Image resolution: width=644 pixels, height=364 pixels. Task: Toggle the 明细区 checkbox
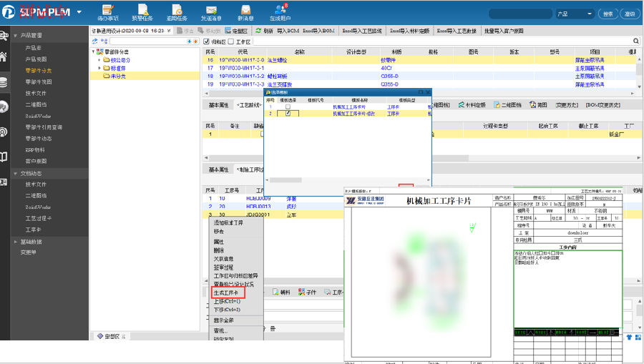(208, 41)
